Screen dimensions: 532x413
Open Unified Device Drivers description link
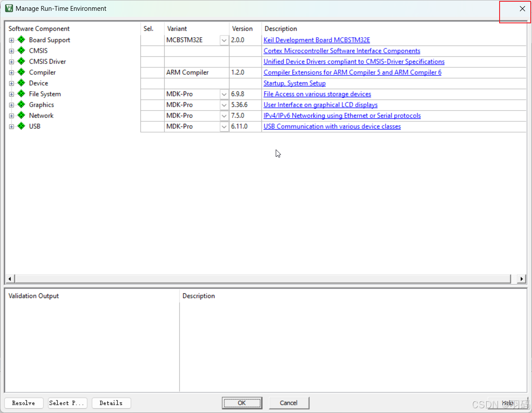coord(354,61)
